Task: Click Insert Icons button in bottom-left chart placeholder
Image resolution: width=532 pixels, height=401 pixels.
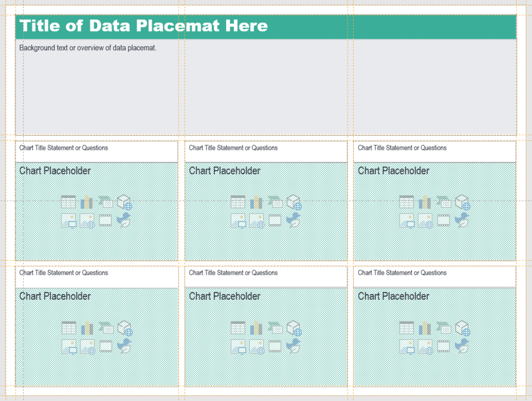Action: [x=124, y=346]
